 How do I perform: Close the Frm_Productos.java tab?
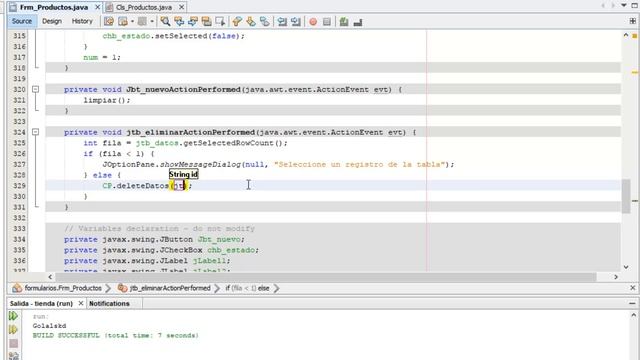[x=98, y=7]
